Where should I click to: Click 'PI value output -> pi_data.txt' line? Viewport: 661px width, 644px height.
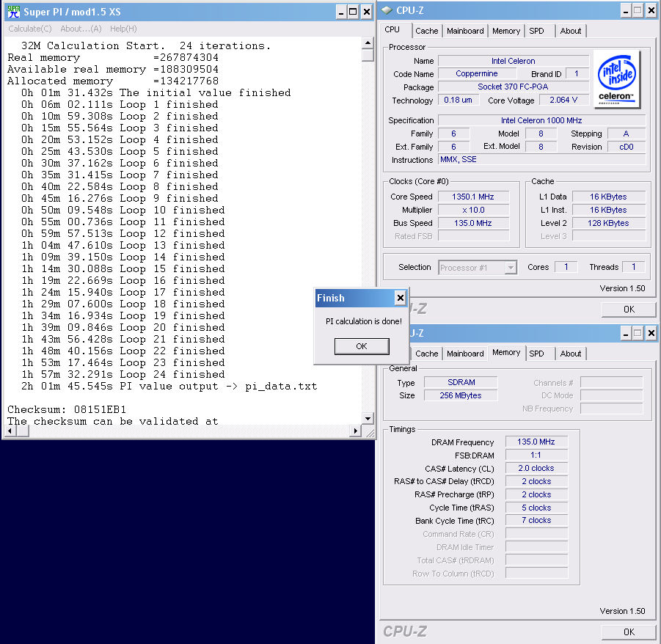pos(169,386)
